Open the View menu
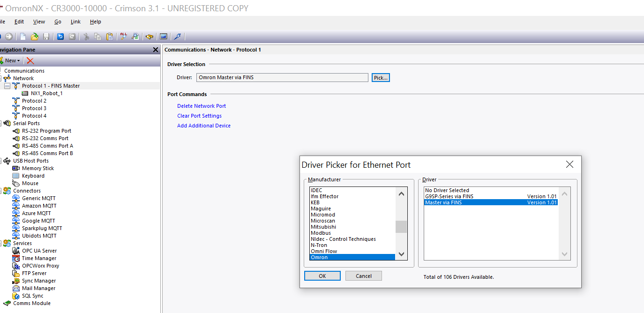Viewport: 644px width, 313px height. [39, 22]
